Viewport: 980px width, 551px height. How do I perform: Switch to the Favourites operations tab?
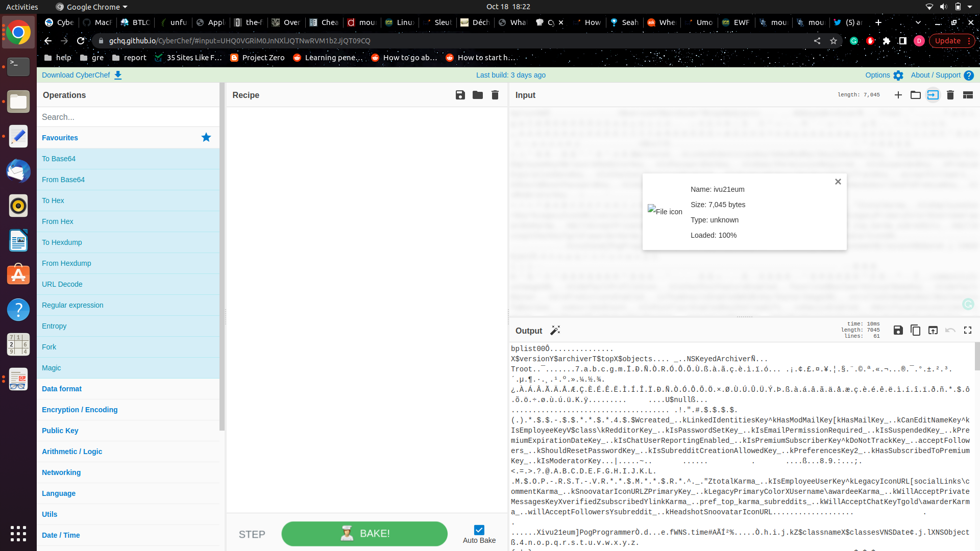[59, 138]
